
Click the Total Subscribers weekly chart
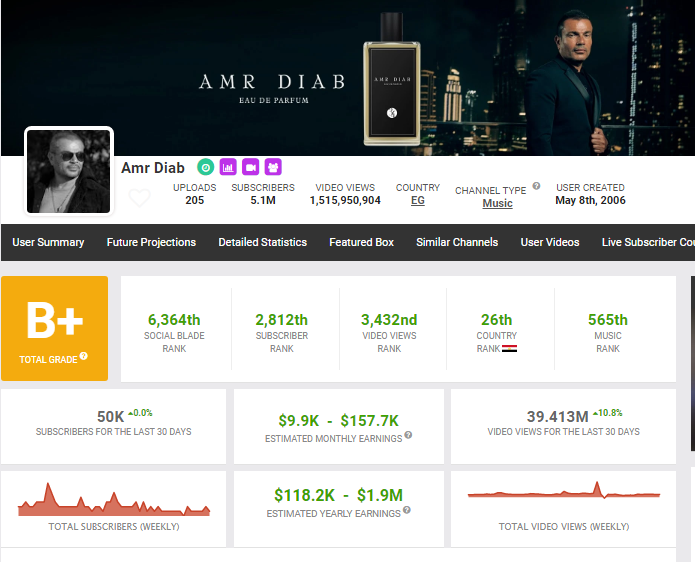pyautogui.click(x=113, y=498)
